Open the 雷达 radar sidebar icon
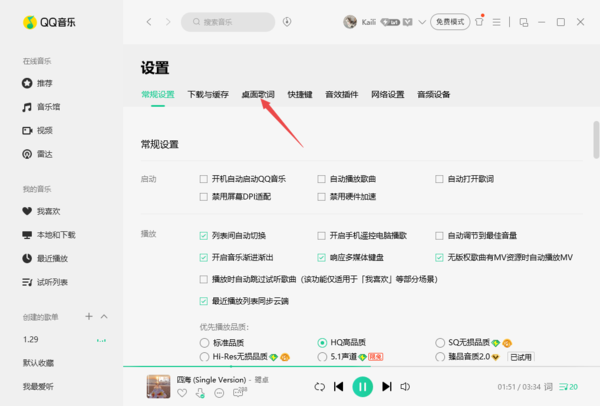 27,153
